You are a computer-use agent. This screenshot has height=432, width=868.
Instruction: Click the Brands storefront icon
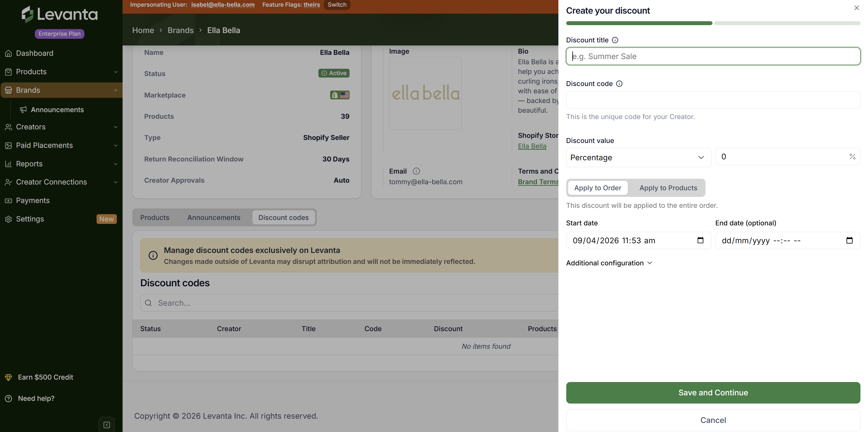8,90
